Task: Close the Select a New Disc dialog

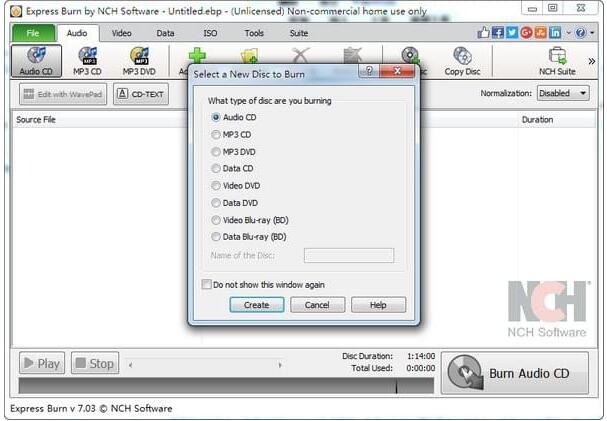Action: pyautogui.click(x=397, y=71)
